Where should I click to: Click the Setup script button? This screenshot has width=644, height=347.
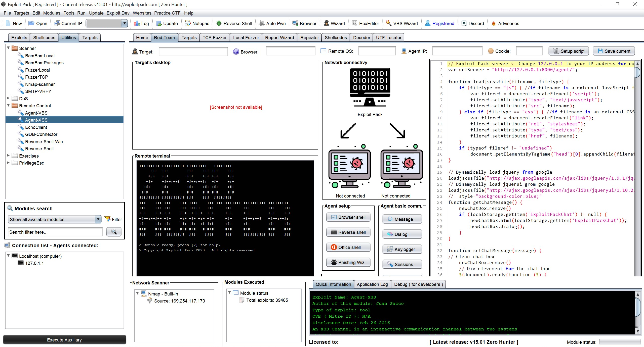click(x=569, y=51)
